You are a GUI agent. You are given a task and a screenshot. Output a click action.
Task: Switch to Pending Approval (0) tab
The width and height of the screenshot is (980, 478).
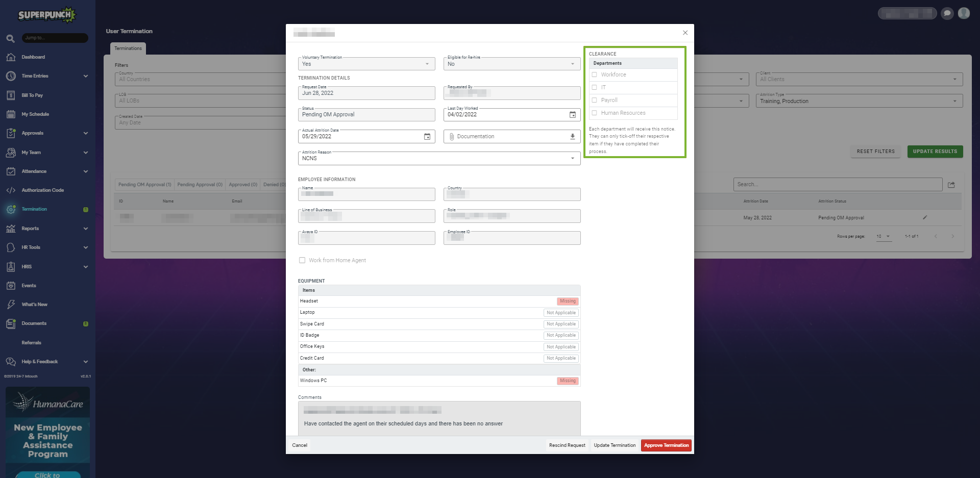tap(200, 185)
